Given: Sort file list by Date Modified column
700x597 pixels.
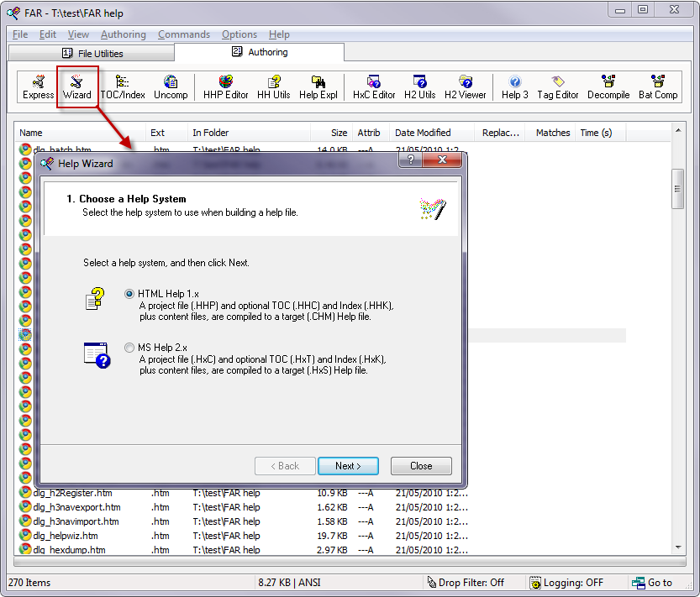Looking at the screenshot, I should (x=423, y=133).
